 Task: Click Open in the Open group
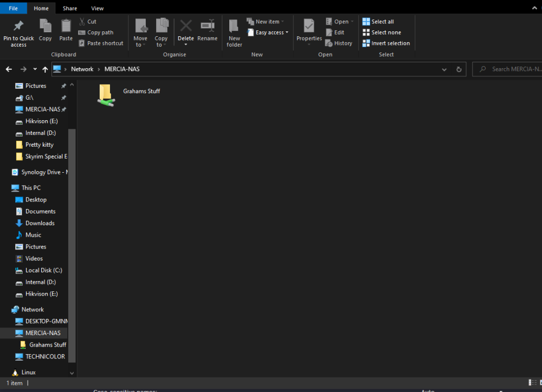pyautogui.click(x=339, y=22)
